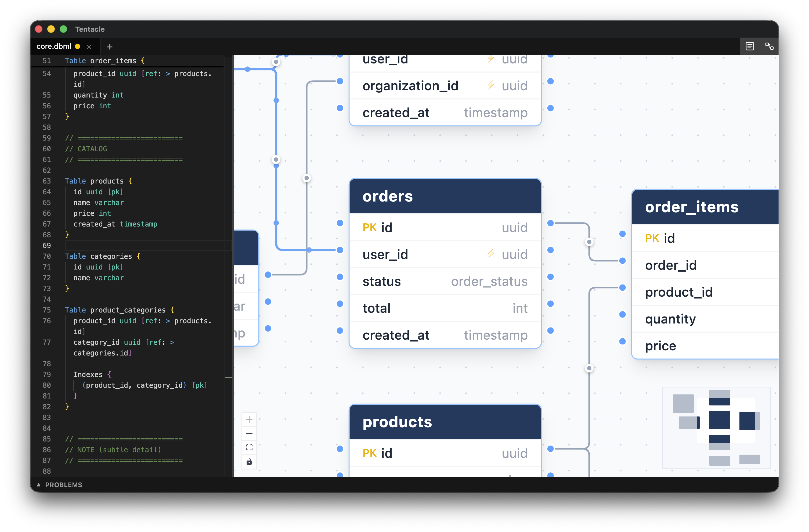Click the lightning icon next to organization_id
809x532 pixels.
tap(490, 86)
